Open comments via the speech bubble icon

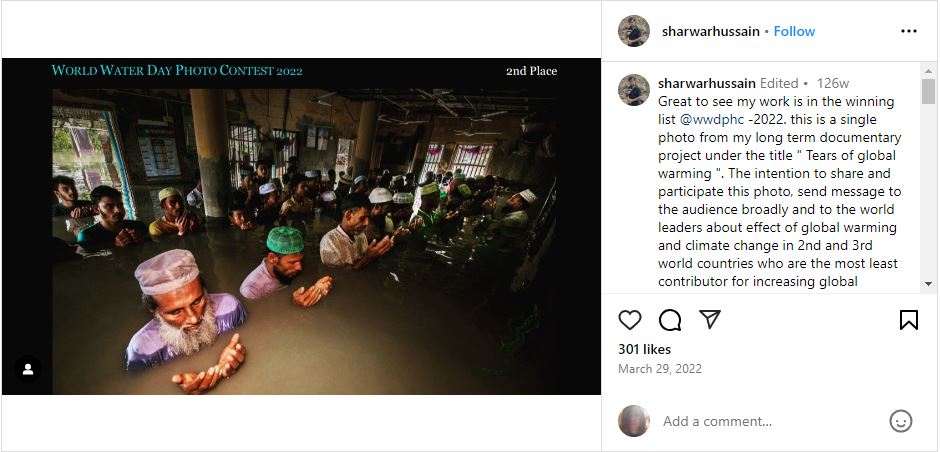[670, 320]
